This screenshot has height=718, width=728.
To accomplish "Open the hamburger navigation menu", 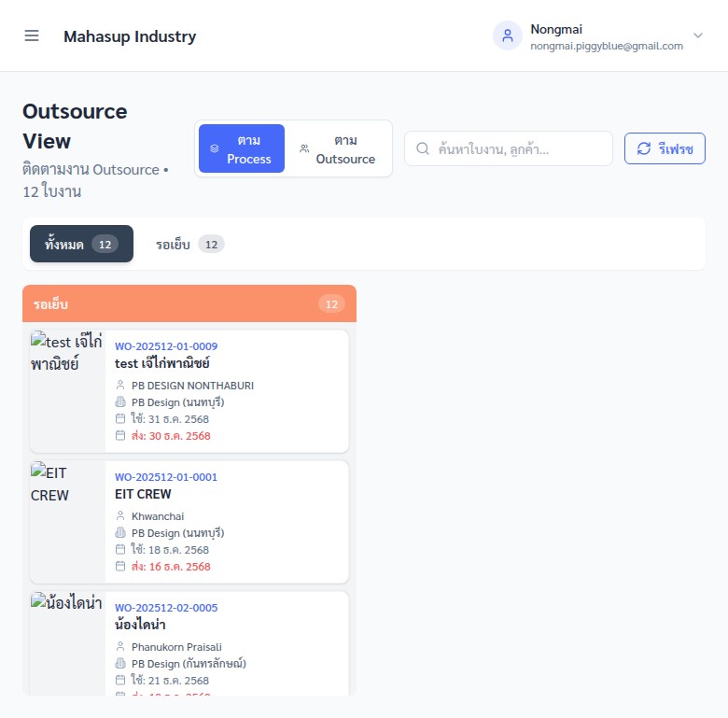I will click(32, 35).
